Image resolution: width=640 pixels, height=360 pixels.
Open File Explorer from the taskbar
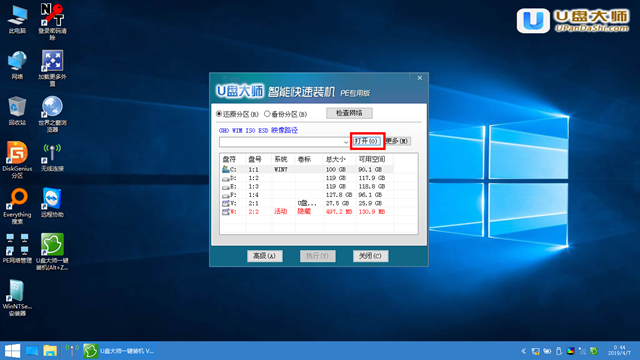50,351
